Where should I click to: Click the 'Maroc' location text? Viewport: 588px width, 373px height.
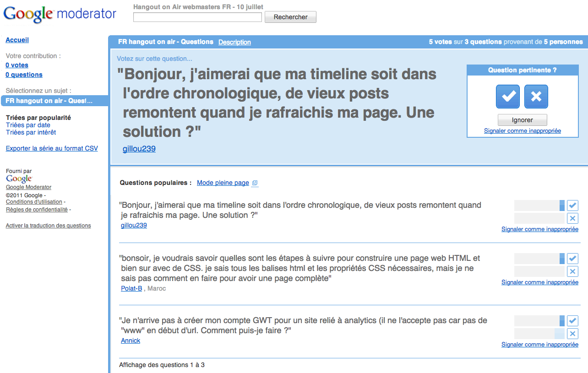157,288
